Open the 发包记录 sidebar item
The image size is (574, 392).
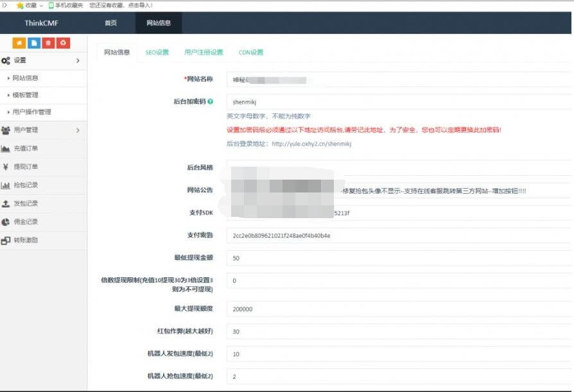tap(43, 203)
